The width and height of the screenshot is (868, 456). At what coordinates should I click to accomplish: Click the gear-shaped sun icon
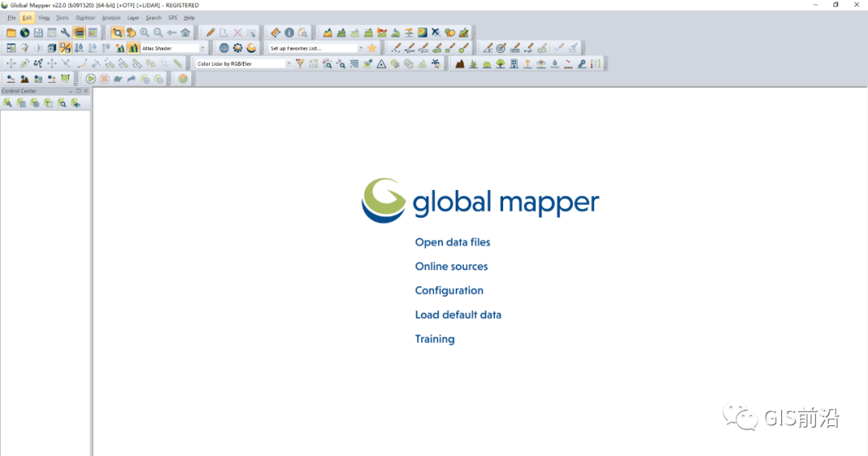[x=237, y=48]
